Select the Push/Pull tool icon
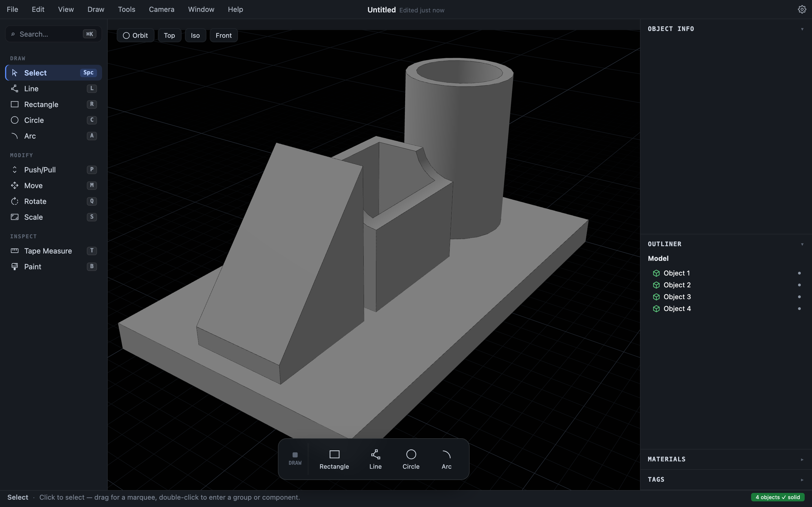 coord(14,170)
